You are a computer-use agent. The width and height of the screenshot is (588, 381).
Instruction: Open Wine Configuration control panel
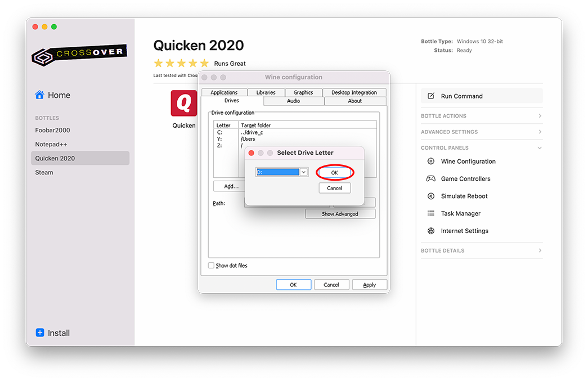468,162
